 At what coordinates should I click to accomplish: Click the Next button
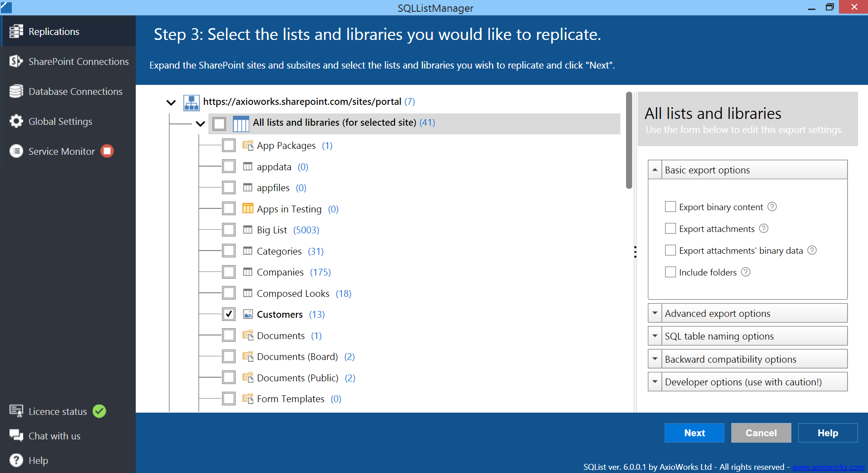[694, 433]
